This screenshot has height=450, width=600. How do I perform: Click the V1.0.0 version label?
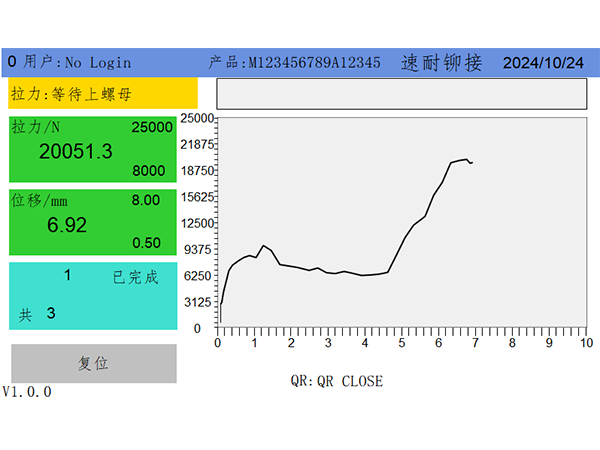(x=27, y=392)
